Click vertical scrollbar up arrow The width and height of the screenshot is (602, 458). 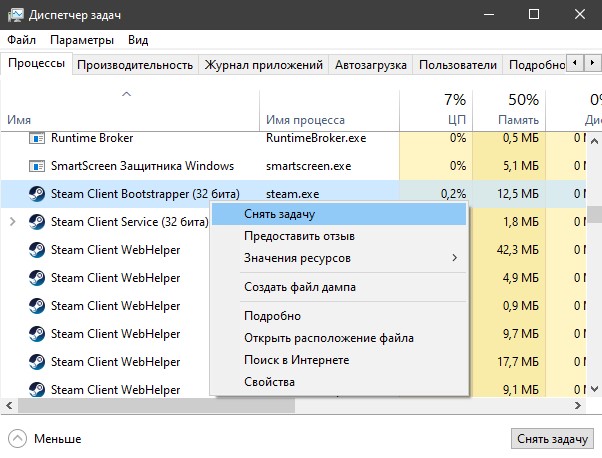point(594,141)
